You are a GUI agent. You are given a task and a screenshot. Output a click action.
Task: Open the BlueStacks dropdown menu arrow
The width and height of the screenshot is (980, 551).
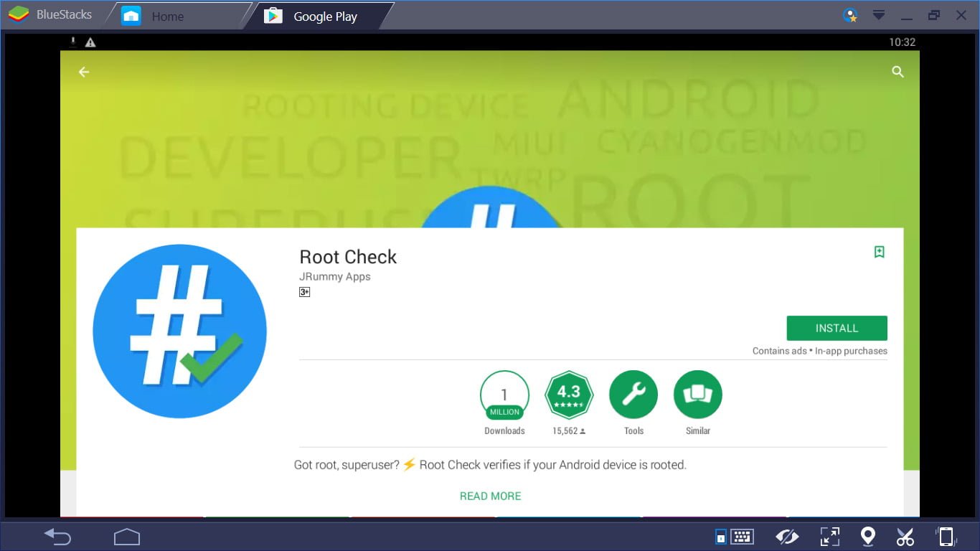click(x=878, y=15)
